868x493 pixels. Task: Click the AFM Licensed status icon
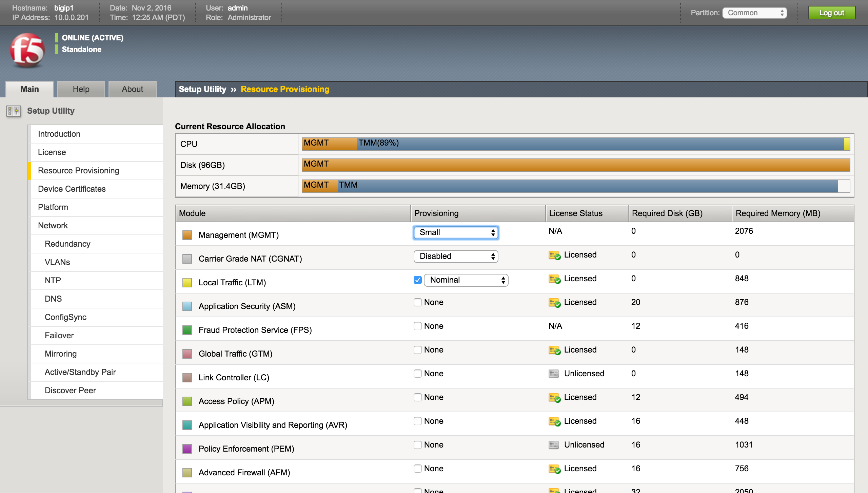click(554, 469)
